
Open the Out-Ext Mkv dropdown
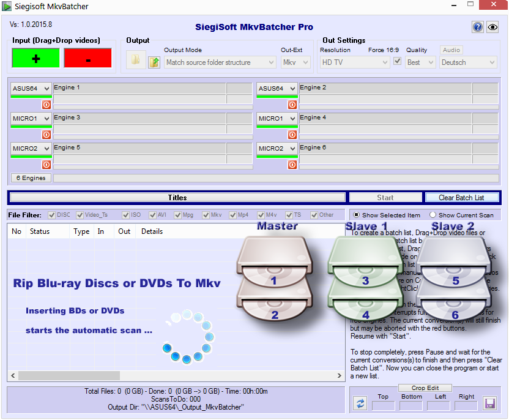[295, 62]
